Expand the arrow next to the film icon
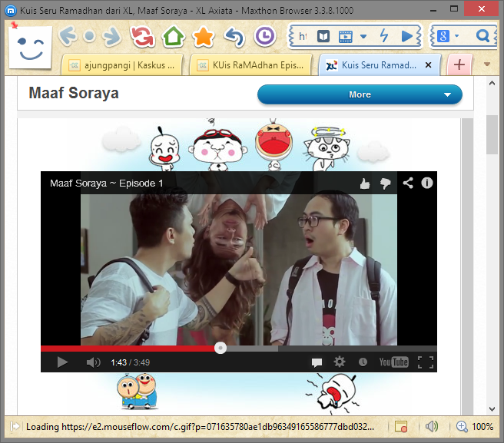504x443 pixels. click(x=363, y=36)
